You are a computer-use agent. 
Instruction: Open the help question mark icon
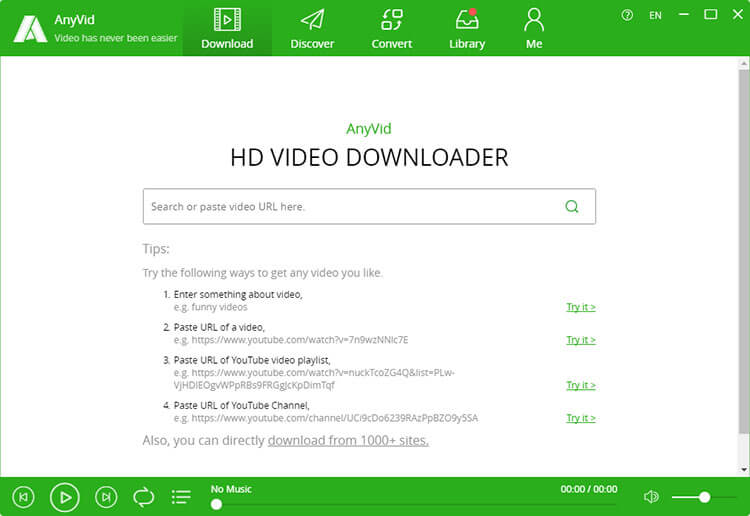(627, 15)
